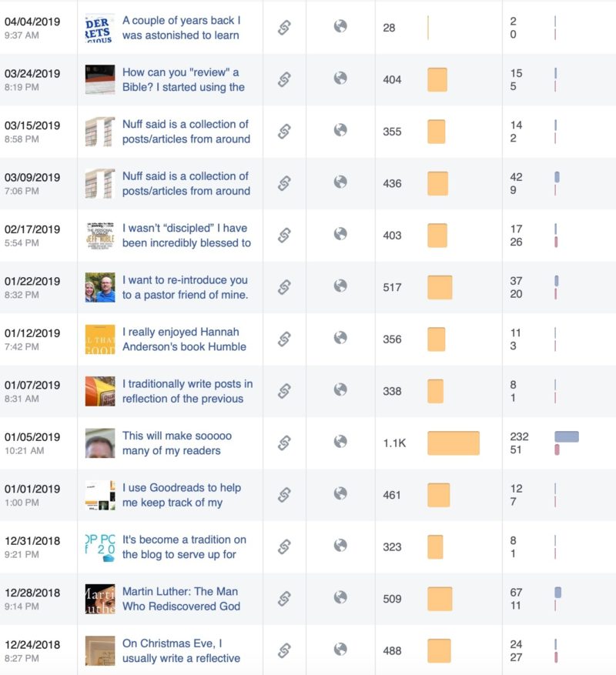
Task: Click link icon on Hannah Anderson book post row
Action: tap(284, 339)
